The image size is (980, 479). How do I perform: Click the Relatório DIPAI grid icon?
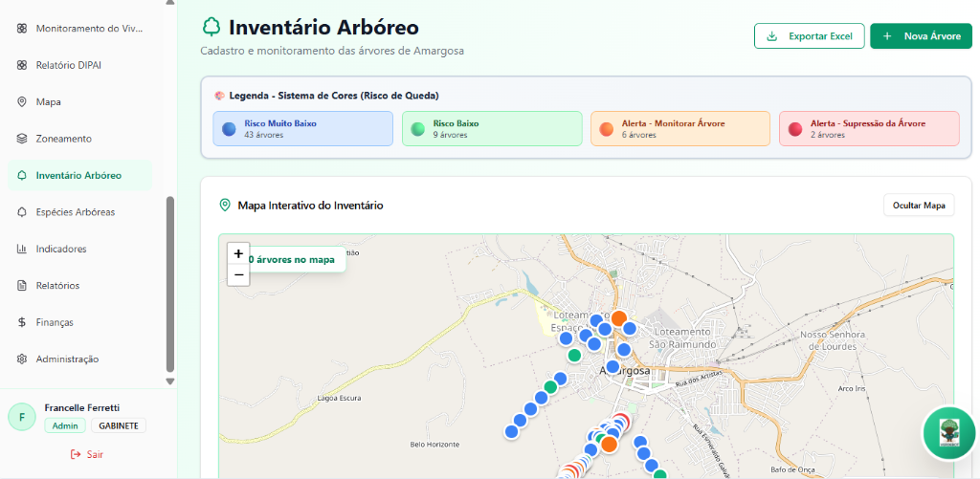click(x=22, y=65)
